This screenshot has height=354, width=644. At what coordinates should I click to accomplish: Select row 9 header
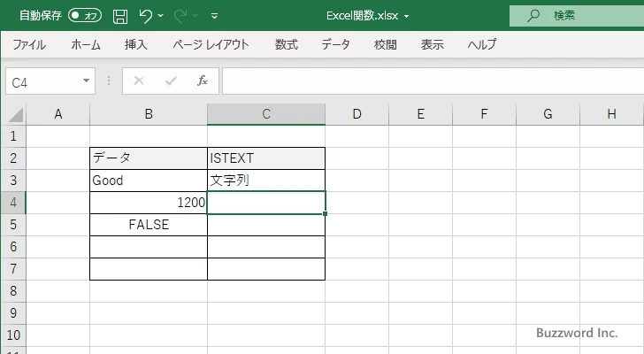[13, 313]
